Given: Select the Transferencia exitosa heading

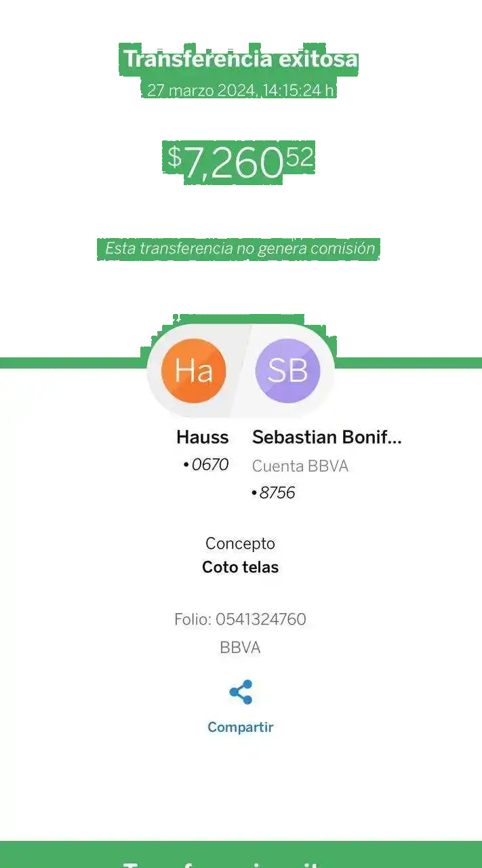Looking at the screenshot, I should tap(240, 59).
